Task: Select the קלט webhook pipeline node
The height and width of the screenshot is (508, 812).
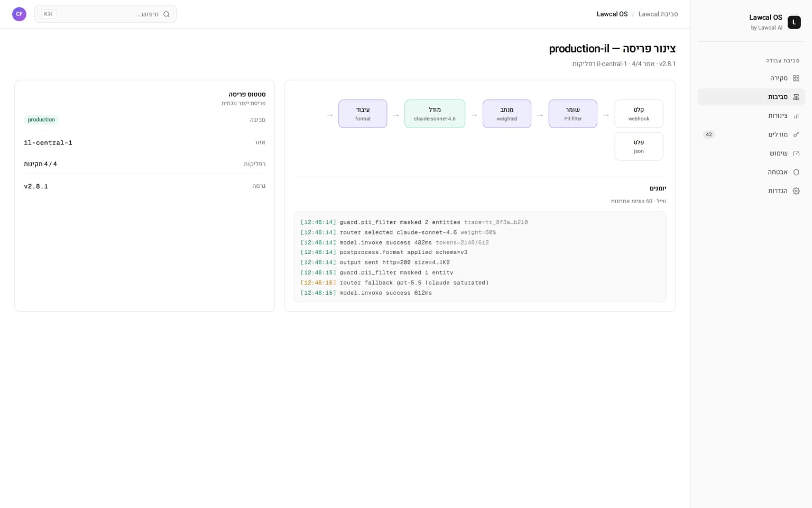Action: pyautogui.click(x=639, y=114)
